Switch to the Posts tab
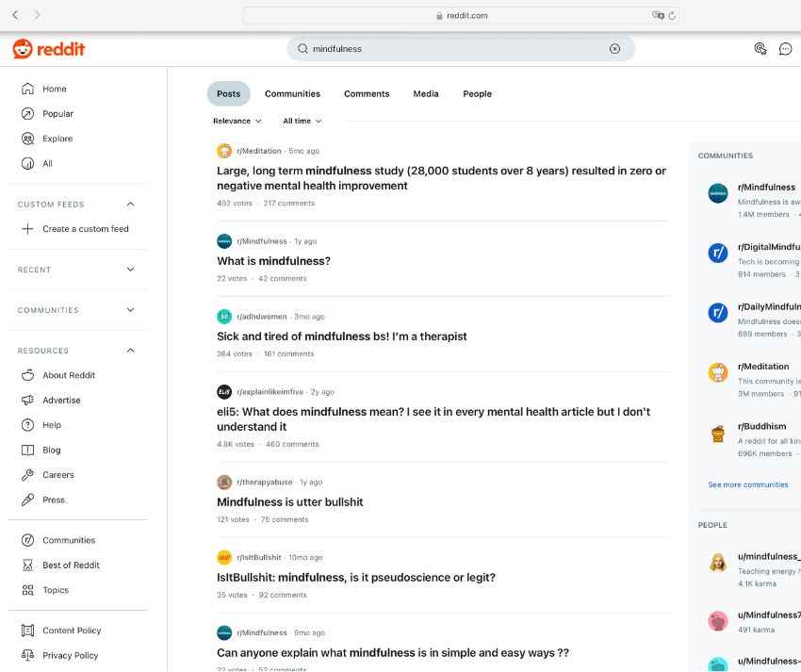Viewport: 801px width, 672px height. pos(228,94)
